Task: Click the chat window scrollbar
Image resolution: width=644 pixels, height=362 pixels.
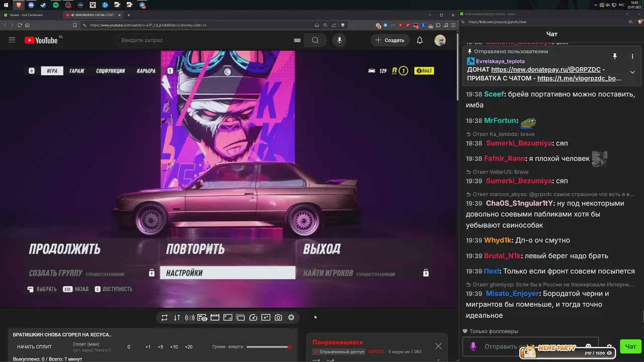Action: point(642,318)
